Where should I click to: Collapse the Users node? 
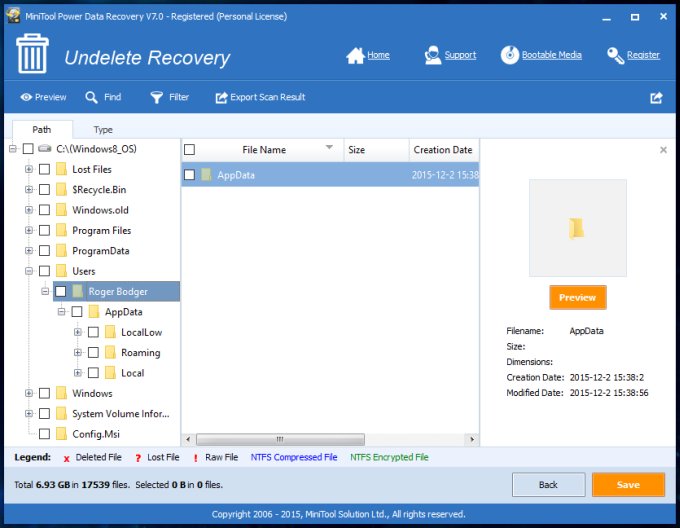click(29, 271)
